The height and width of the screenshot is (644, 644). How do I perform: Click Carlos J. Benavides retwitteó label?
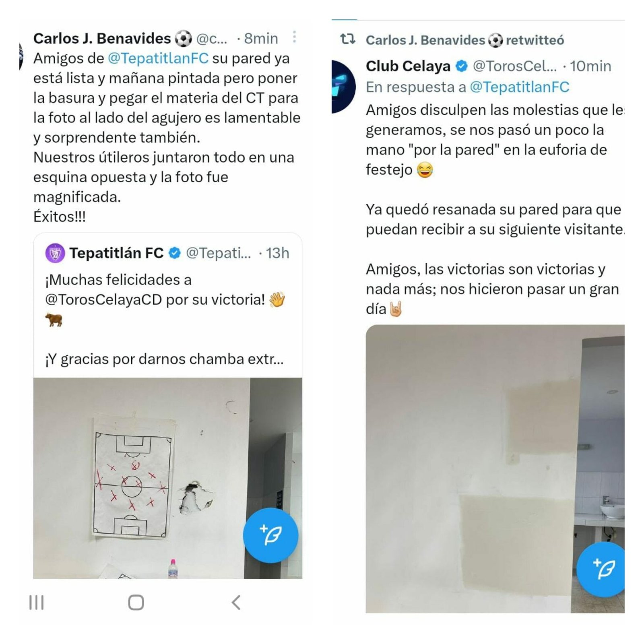coord(465,40)
